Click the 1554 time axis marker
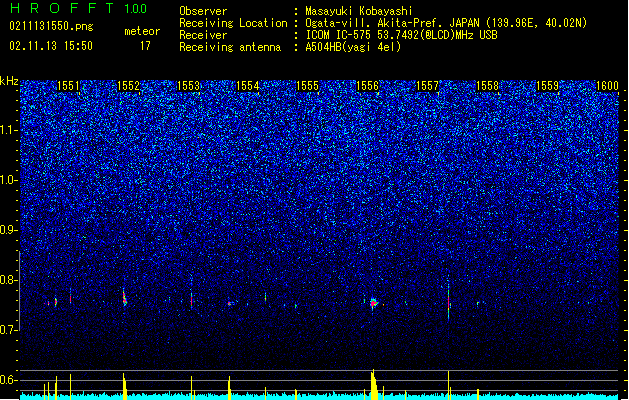 point(248,86)
